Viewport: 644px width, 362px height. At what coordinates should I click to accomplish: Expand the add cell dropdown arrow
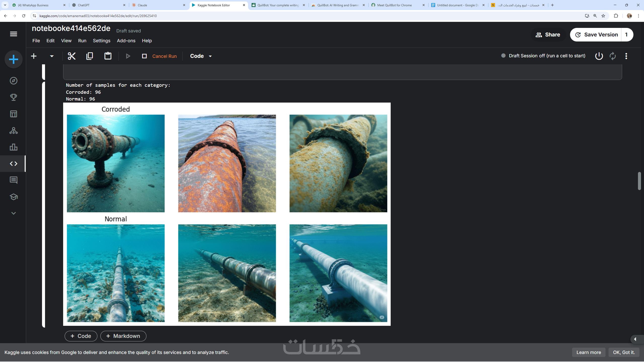click(x=52, y=56)
